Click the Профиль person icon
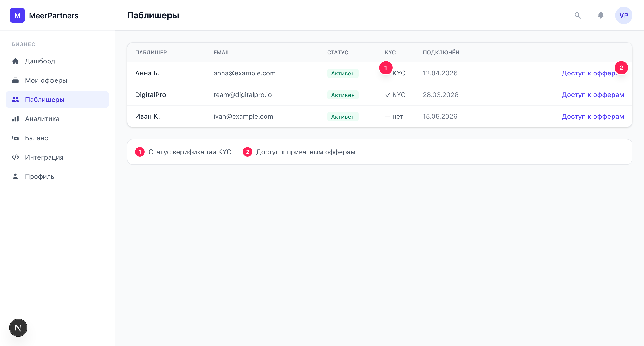Screen dimensions: 644x346 16,177
